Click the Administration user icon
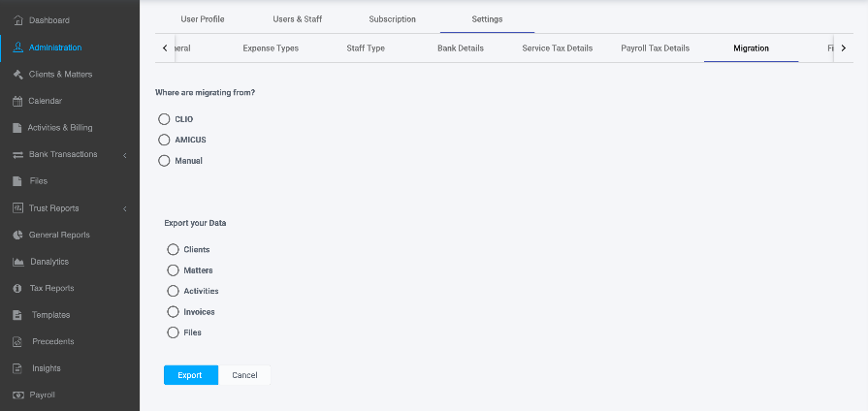The width and height of the screenshot is (868, 411). pyautogui.click(x=18, y=47)
